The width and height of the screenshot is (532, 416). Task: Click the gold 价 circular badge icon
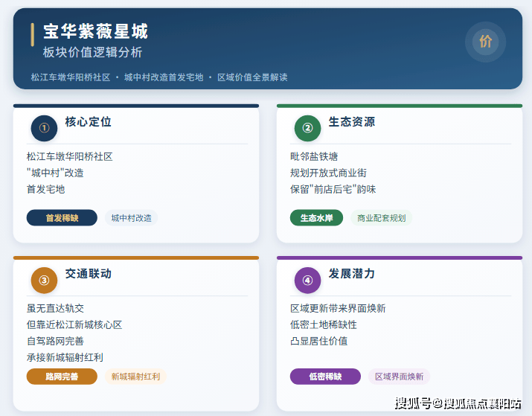click(485, 42)
